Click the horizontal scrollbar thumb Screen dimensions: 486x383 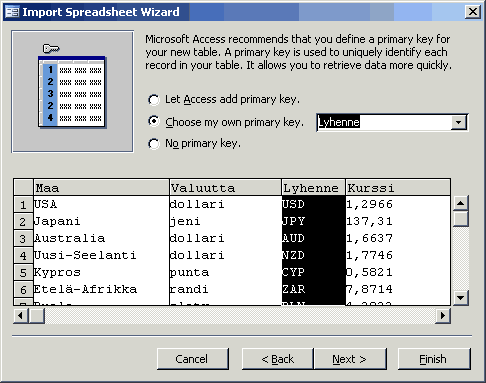(37, 315)
